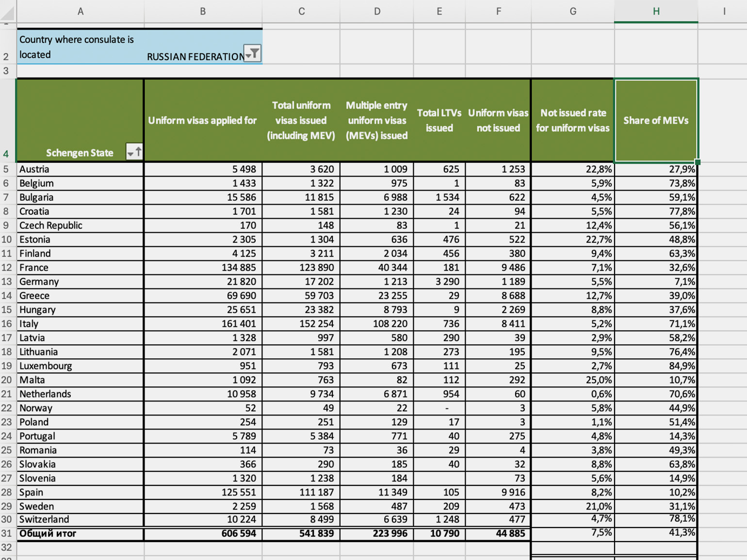This screenshot has width=747, height=560.
Task: Click 'Total uniform visas issued (including MEV)' header
Action: [x=301, y=120]
